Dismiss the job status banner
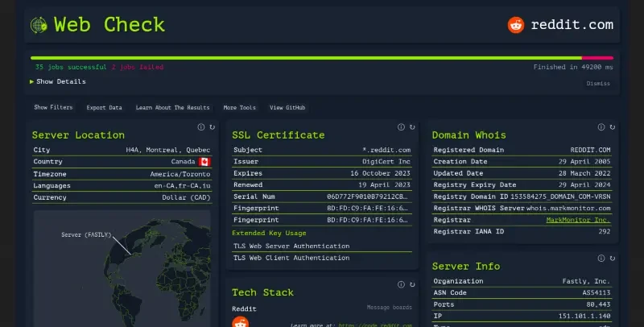The image size is (644, 327). coord(598,84)
